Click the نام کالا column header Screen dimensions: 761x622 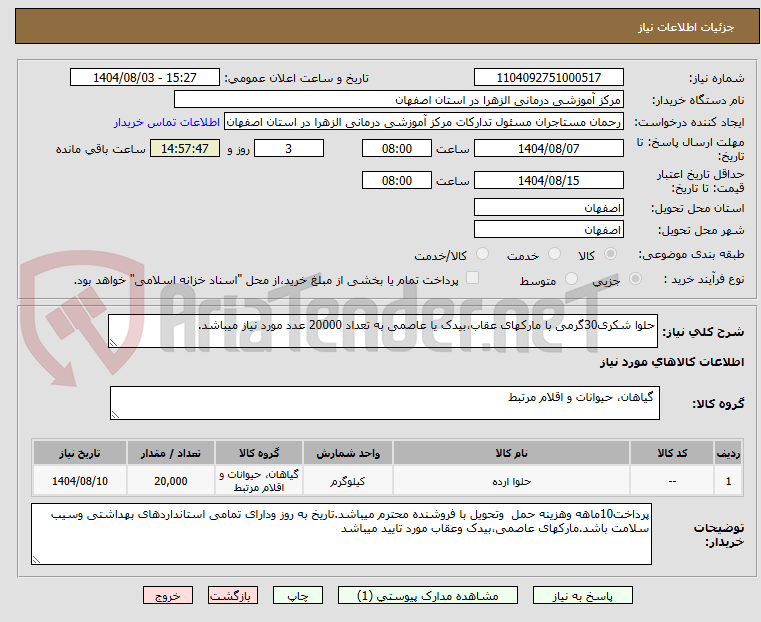coord(511,453)
